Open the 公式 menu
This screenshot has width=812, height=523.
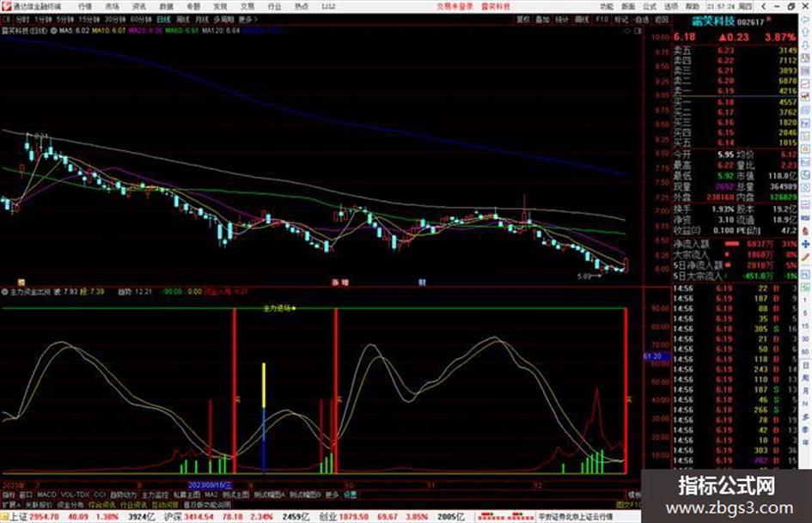tap(650, 6)
